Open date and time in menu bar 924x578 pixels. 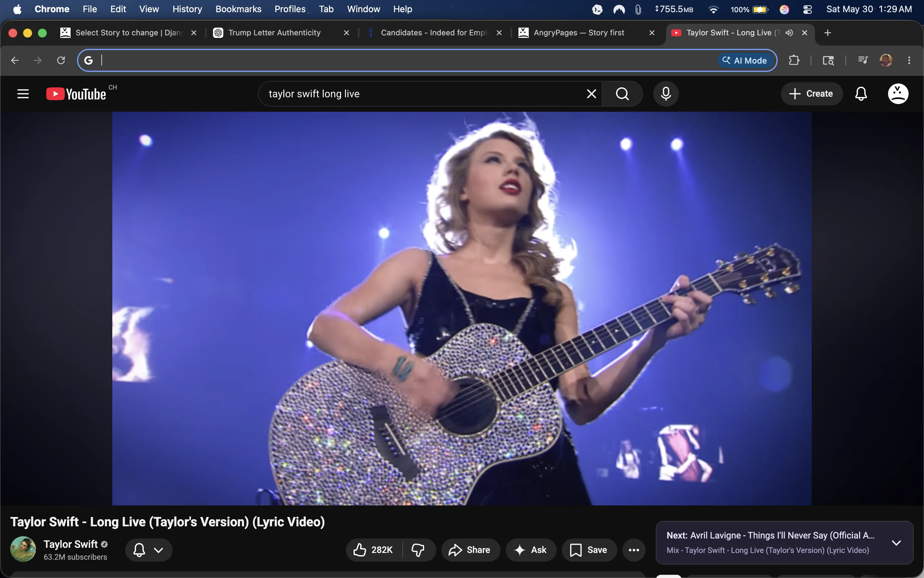pos(869,9)
